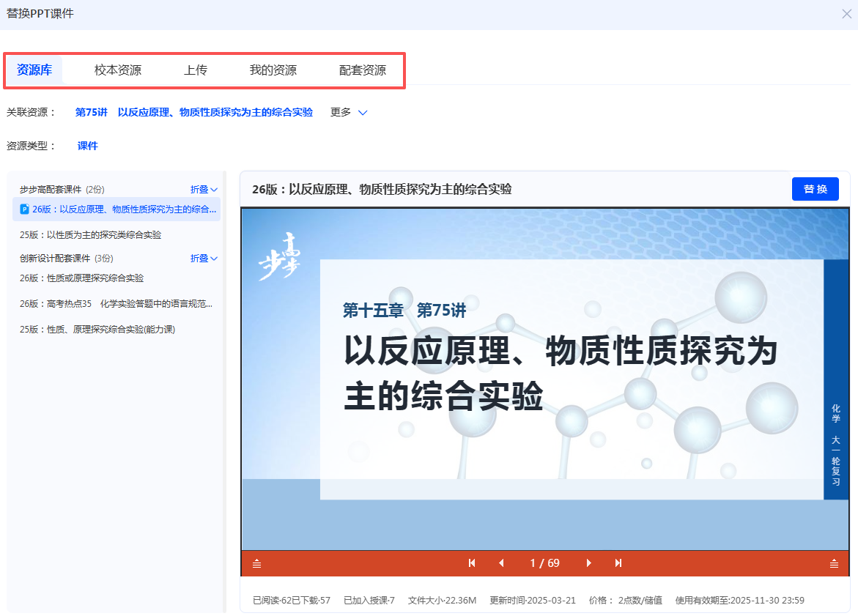Expand the 更多 related resources dropdown
Screen dimensions: 858x616
(349, 112)
